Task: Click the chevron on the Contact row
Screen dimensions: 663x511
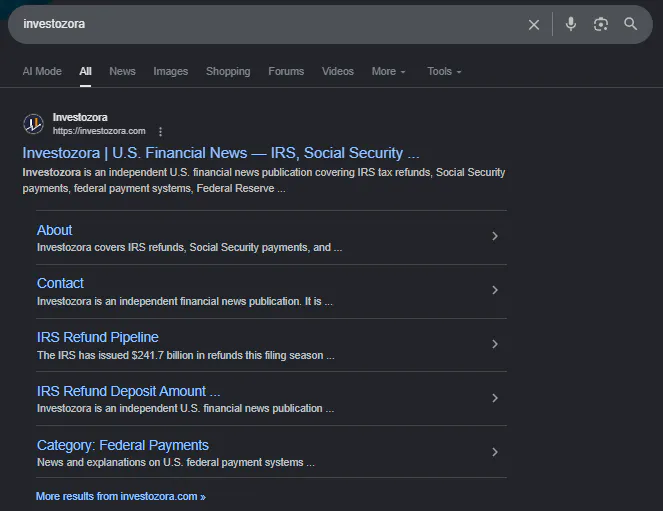Action: [495, 290]
